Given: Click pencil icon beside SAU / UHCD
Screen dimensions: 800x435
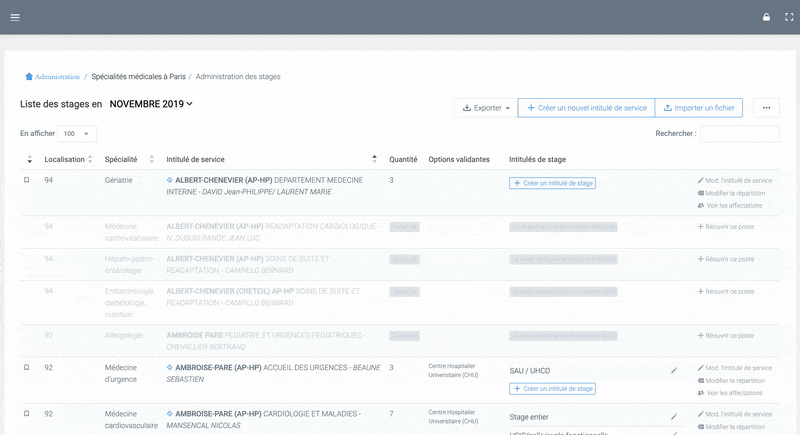Looking at the screenshot, I should (x=674, y=370).
